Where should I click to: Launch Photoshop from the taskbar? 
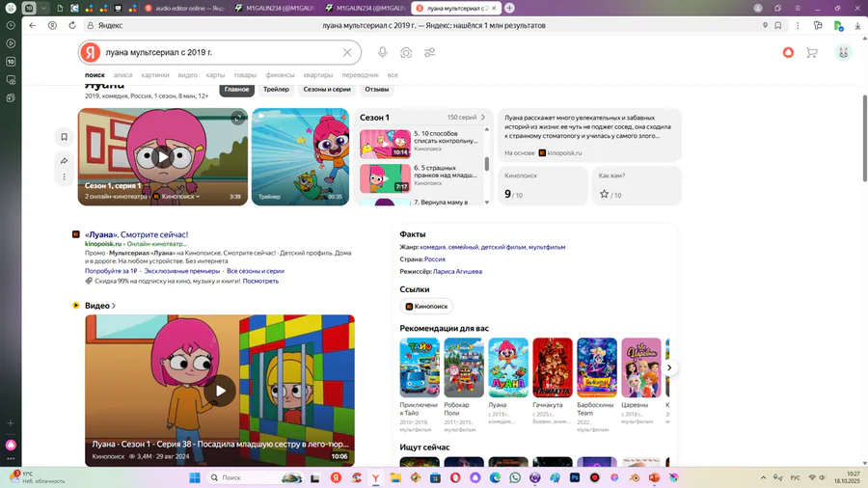point(575,478)
